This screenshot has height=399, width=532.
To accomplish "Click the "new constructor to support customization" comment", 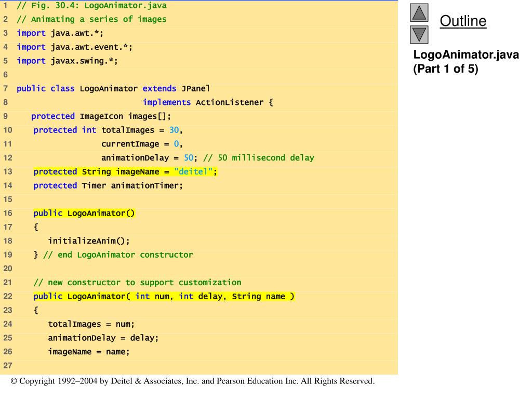I will [137, 282].
